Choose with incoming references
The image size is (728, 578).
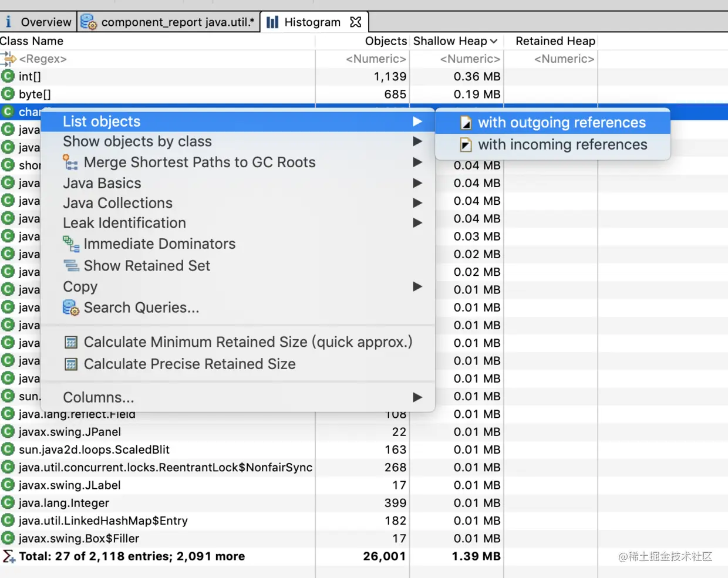coord(552,145)
